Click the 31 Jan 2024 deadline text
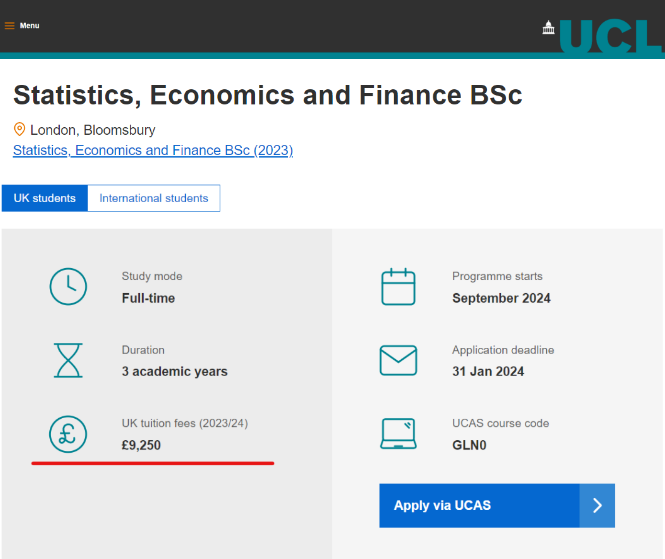Screen dimensions: 665x559 (x=488, y=371)
